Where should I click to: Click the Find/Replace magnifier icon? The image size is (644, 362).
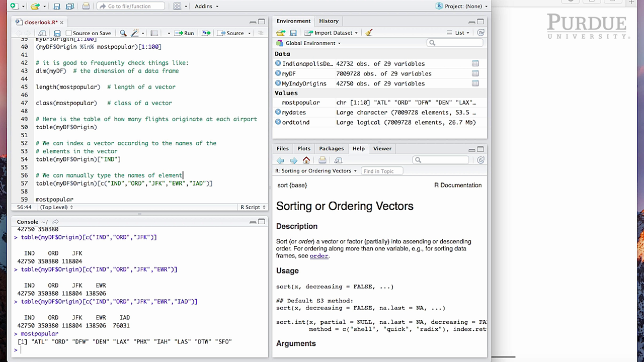click(x=123, y=33)
